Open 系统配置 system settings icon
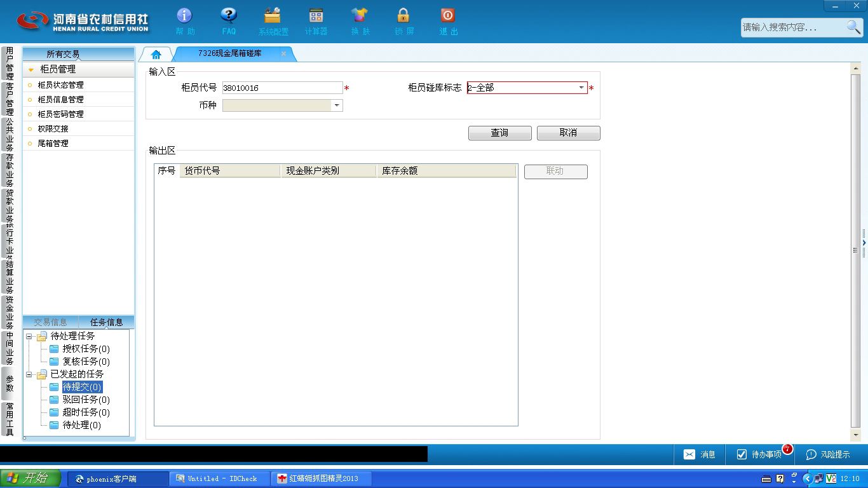The height and width of the screenshot is (488, 868). [x=273, y=15]
